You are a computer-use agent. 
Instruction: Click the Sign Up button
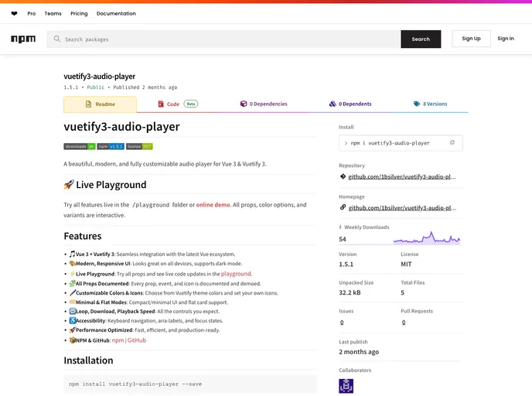tap(471, 39)
